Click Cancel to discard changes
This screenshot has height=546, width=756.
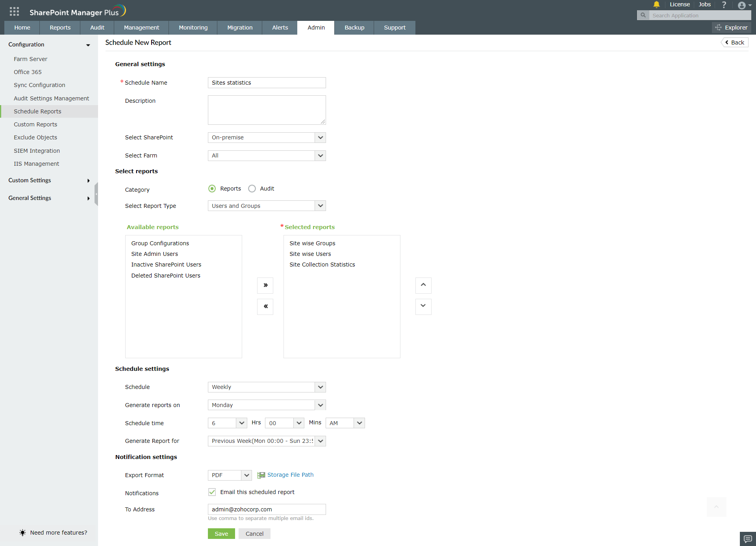(254, 534)
